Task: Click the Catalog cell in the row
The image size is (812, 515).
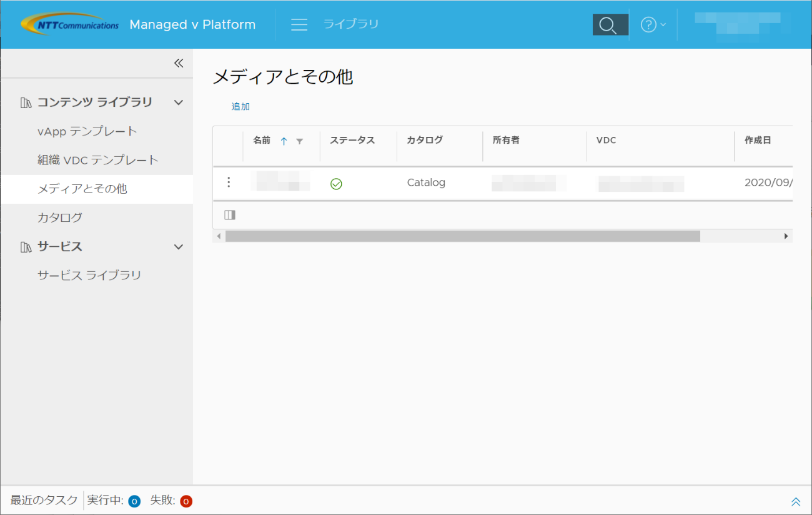Action: [x=426, y=182]
